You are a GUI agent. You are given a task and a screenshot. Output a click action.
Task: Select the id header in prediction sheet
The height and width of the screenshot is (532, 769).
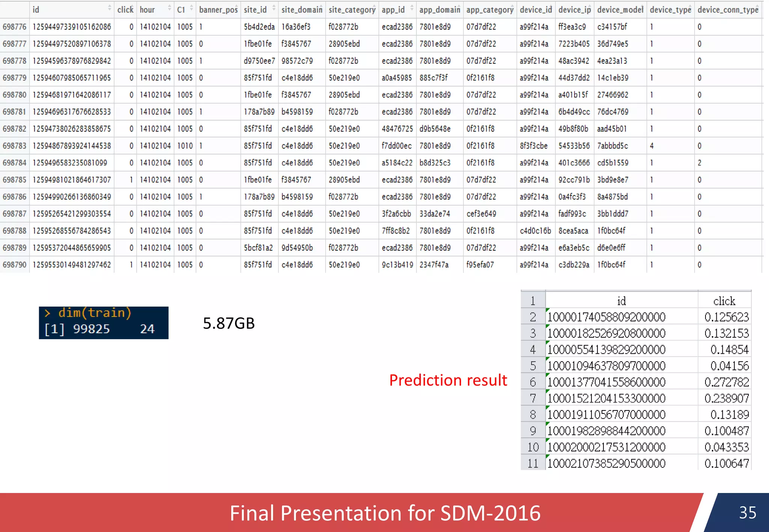click(622, 301)
